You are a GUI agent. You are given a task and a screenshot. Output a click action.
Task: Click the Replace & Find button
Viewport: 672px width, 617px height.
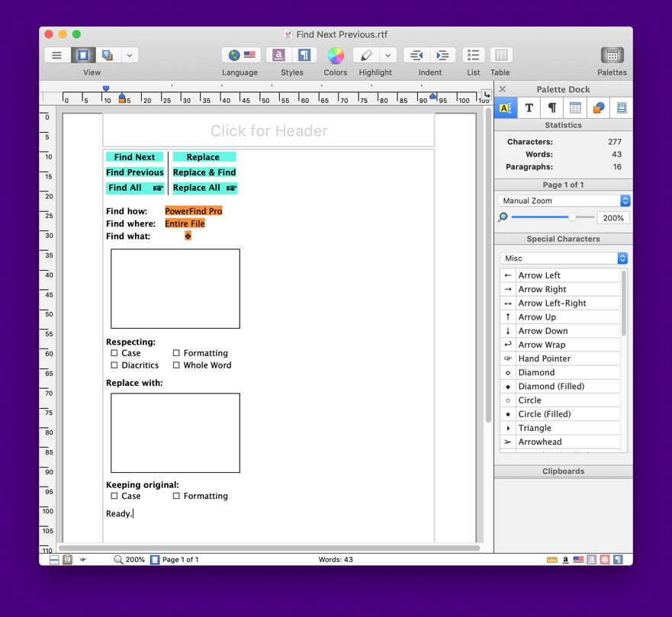pos(204,172)
